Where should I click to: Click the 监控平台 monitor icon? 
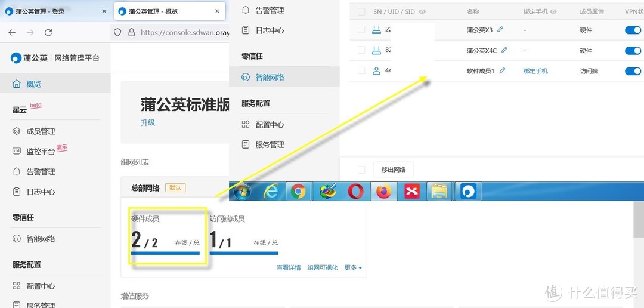tap(17, 152)
